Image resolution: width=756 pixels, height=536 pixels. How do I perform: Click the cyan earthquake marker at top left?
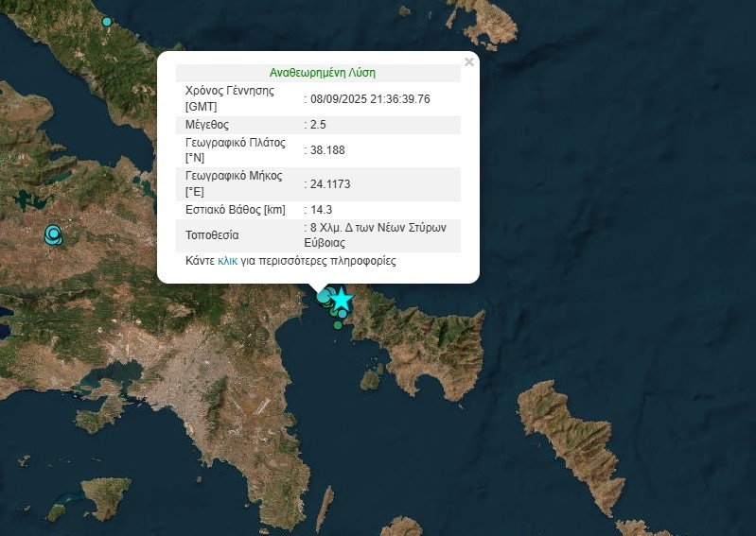107,22
